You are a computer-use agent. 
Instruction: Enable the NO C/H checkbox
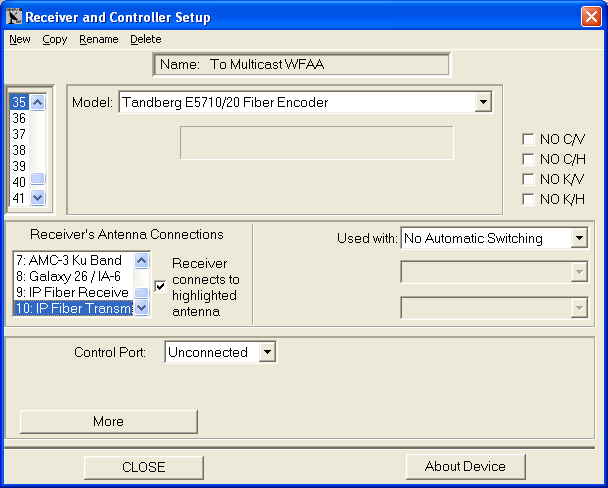click(528, 159)
